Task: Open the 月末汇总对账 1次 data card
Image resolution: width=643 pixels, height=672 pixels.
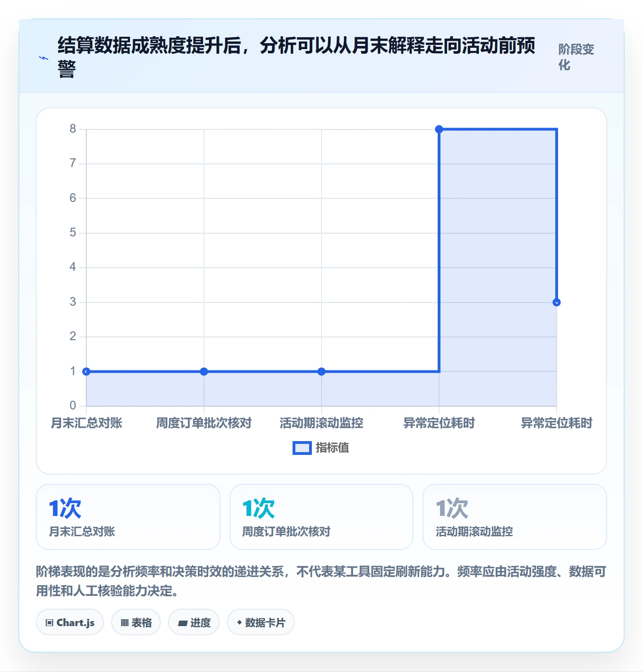Action: pyautogui.click(x=128, y=517)
